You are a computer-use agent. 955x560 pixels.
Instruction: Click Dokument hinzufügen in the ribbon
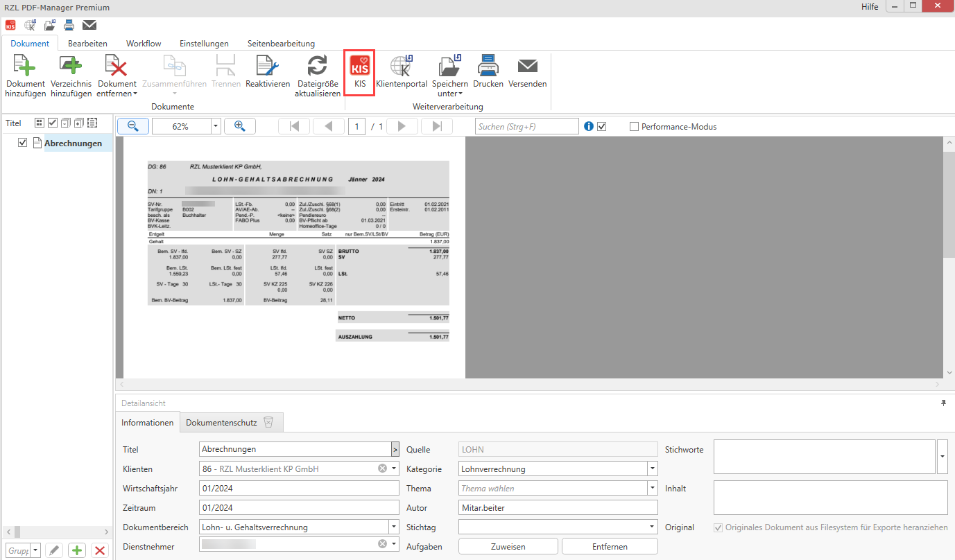[x=25, y=72]
